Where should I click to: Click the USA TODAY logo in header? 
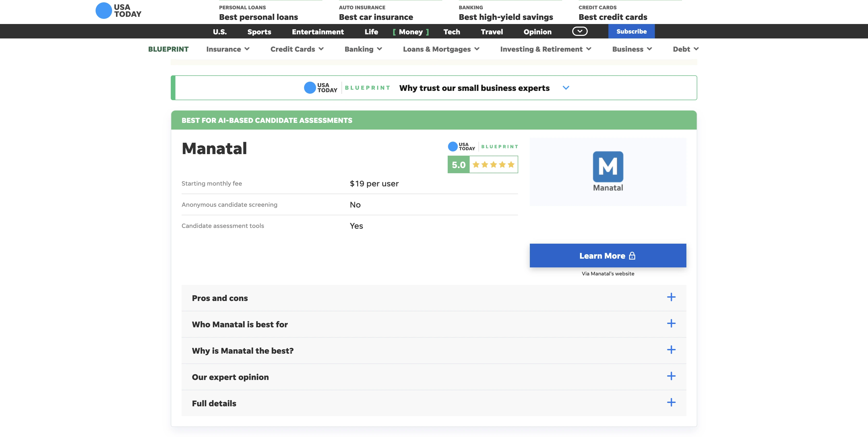[118, 11]
